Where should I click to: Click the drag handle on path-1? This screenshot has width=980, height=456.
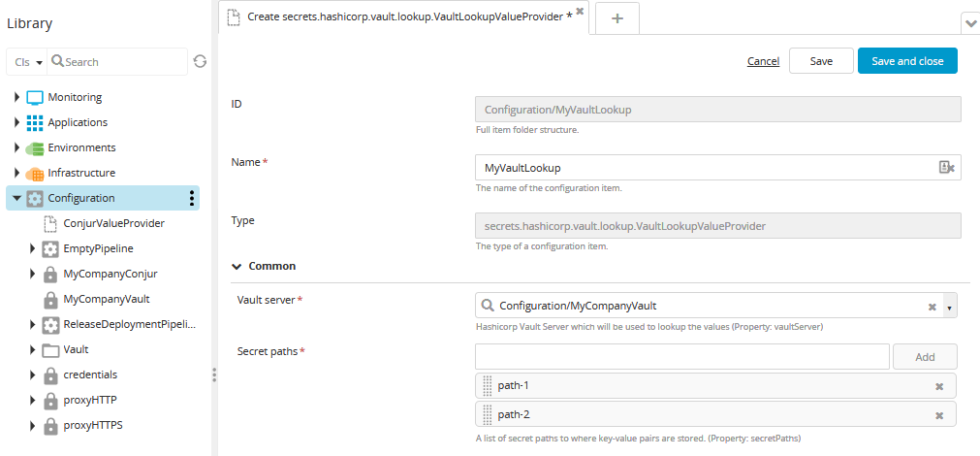click(x=488, y=386)
